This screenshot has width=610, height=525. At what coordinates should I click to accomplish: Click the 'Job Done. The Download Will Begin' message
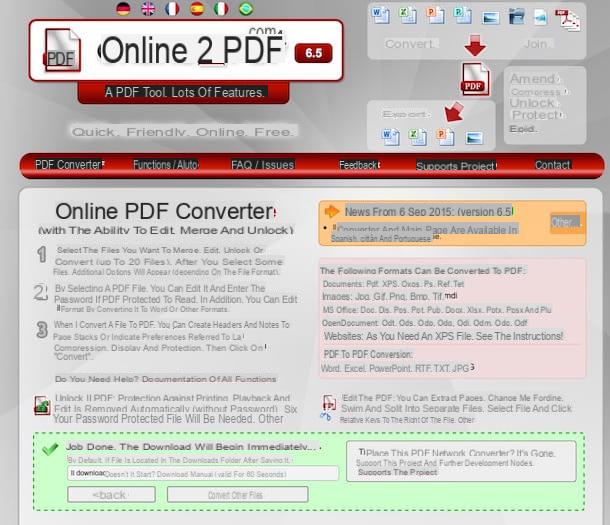[191, 446]
